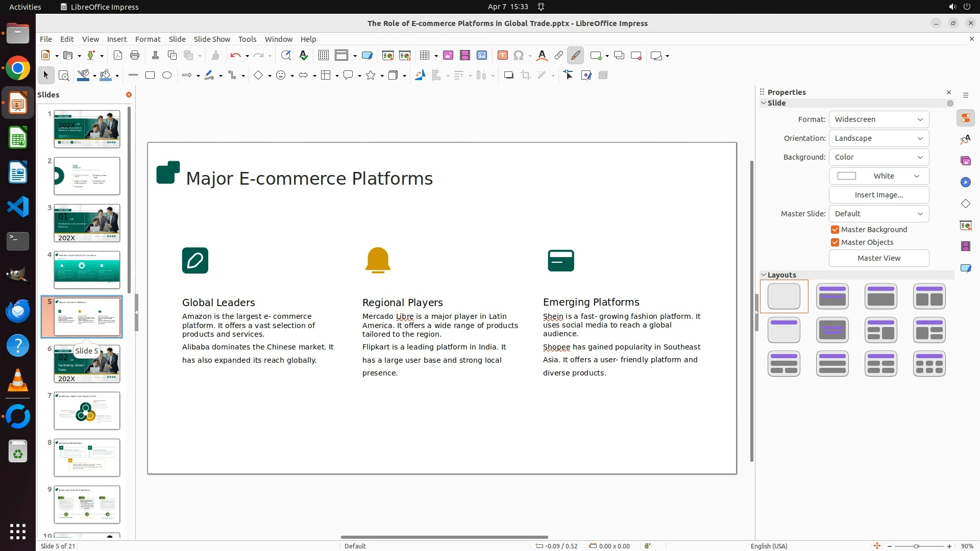
Task: Uncheck the Master Objects checkbox
Action: pyautogui.click(x=835, y=242)
